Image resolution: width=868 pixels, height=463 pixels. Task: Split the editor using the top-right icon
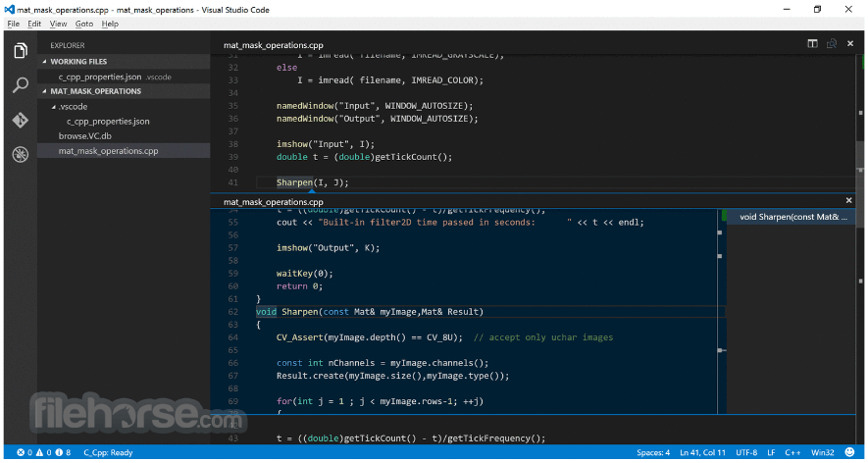pos(813,44)
